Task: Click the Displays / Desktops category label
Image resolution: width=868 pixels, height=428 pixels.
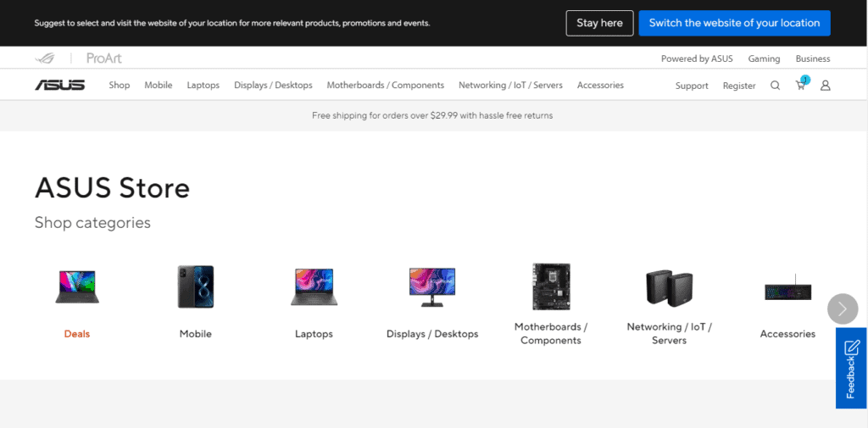Action: [432, 334]
